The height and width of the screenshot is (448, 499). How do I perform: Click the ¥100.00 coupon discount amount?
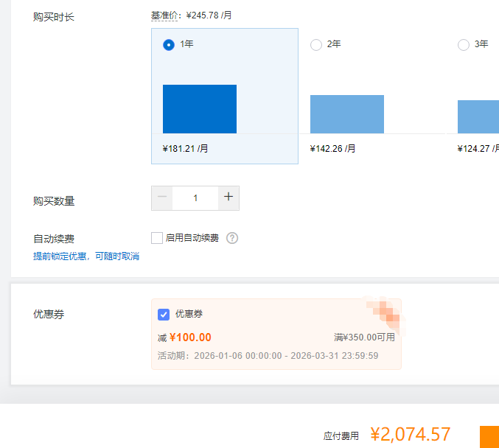pos(190,337)
